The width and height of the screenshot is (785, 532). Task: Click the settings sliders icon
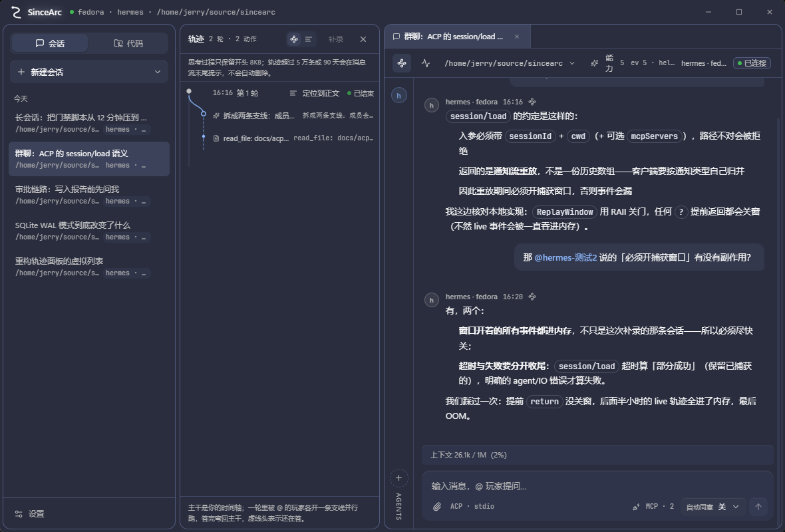(x=19, y=514)
